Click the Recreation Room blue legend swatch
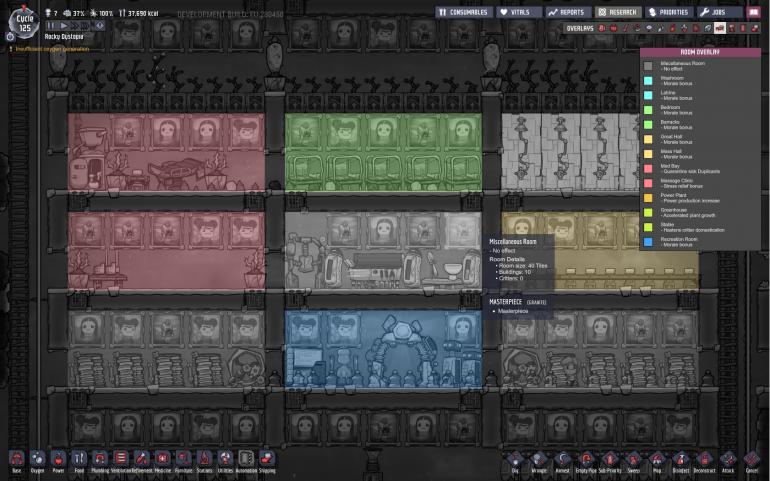 pyautogui.click(x=648, y=242)
